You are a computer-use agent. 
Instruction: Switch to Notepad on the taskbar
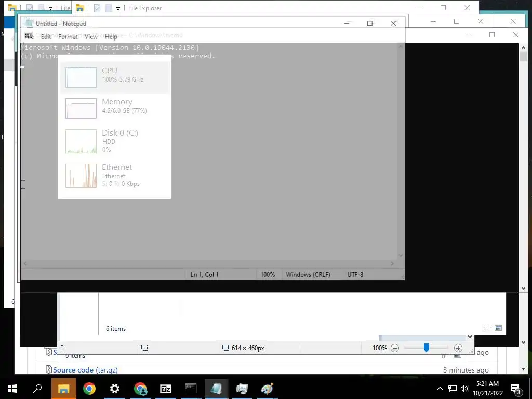point(216,389)
